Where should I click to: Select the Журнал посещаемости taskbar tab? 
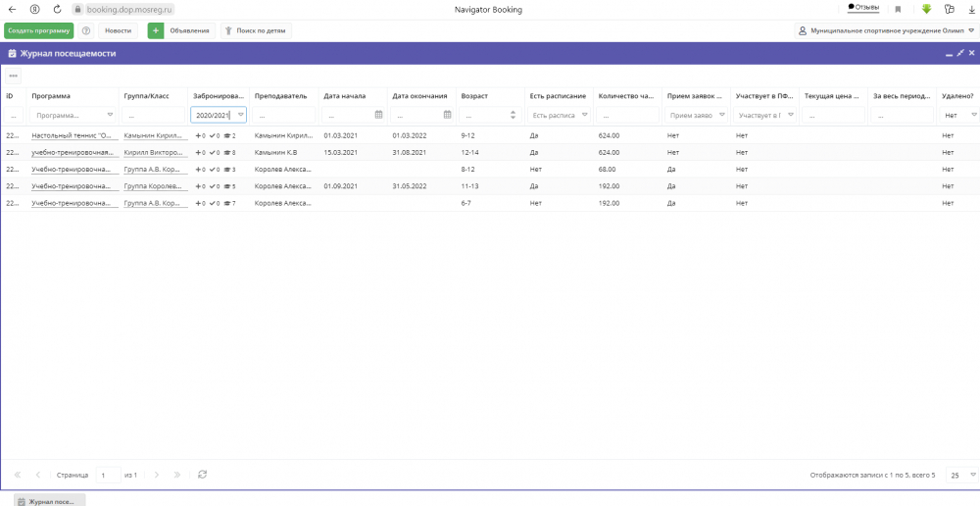coord(49,500)
